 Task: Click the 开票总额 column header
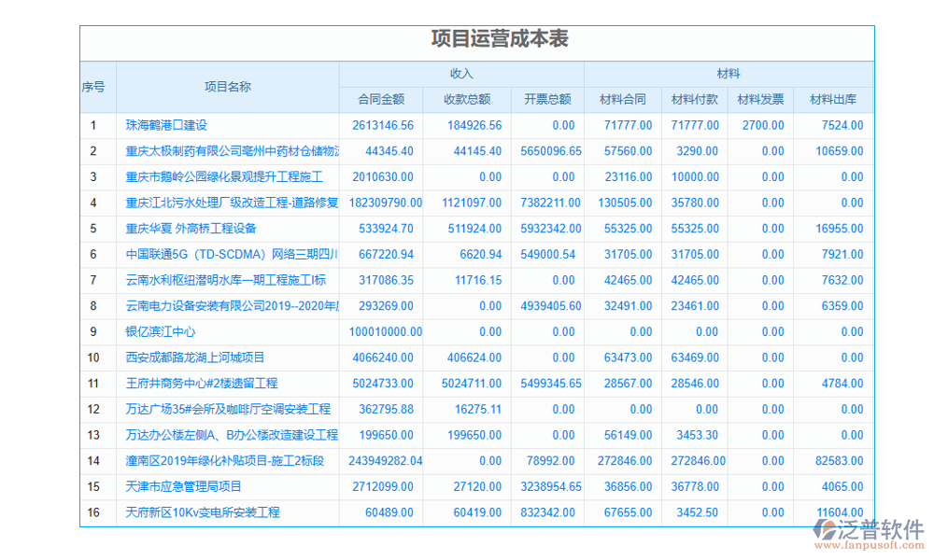[547, 100]
